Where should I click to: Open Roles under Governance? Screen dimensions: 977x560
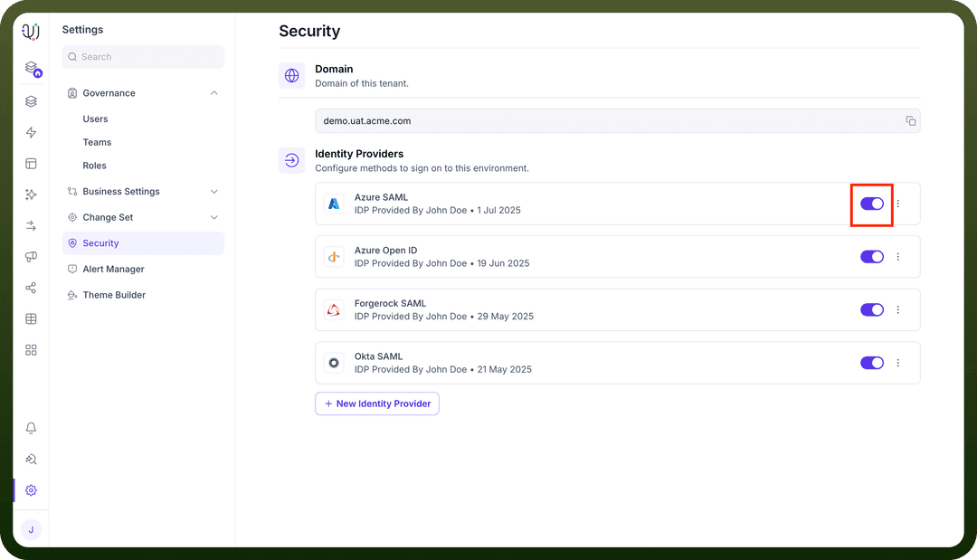pos(95,166)
